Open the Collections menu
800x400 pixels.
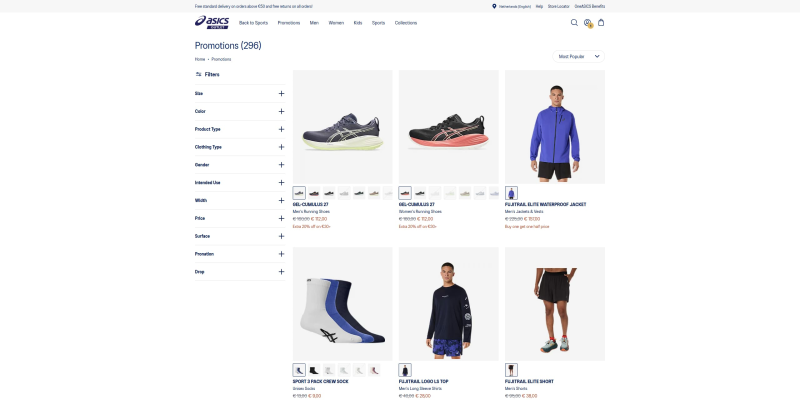click(x=406, y=23)
